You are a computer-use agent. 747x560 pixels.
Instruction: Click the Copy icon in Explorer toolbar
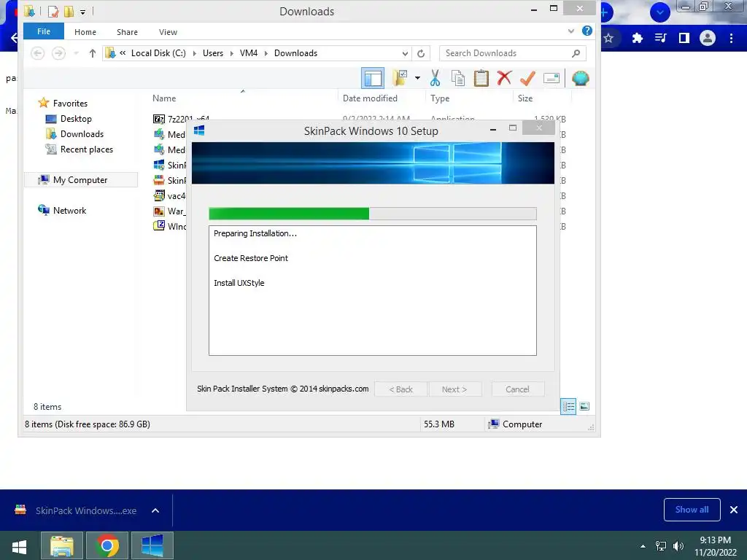(x=458, y=78)
